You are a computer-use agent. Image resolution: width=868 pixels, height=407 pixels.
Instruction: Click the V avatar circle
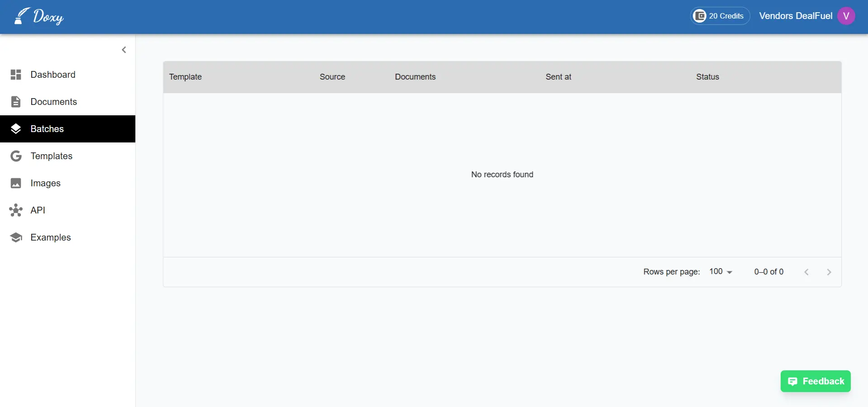846,16
